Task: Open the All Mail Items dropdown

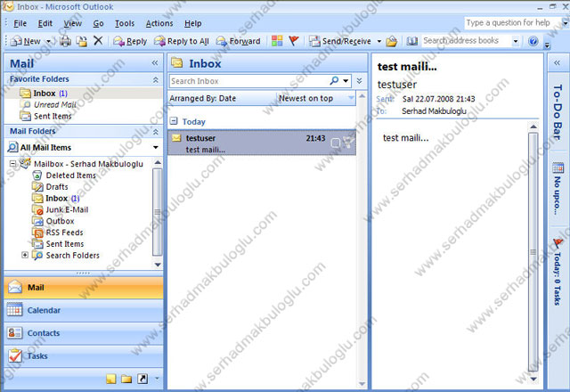Action: tap(156, 147)
